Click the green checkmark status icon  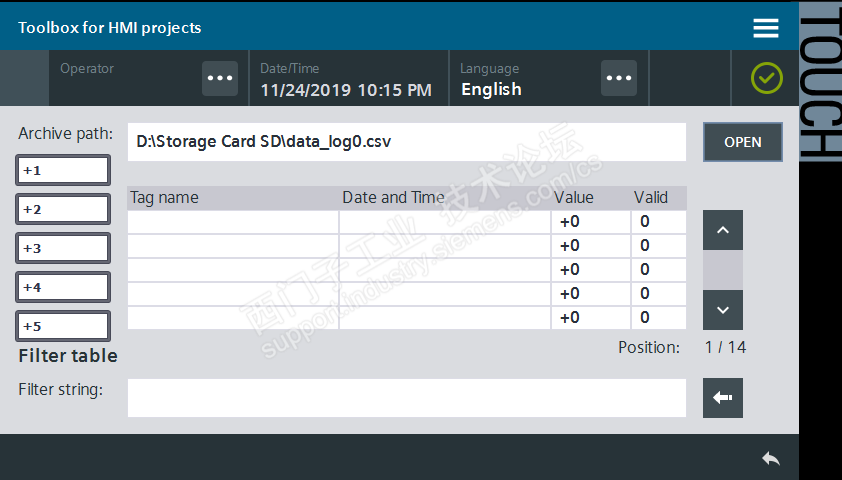[x=767, y=78]
